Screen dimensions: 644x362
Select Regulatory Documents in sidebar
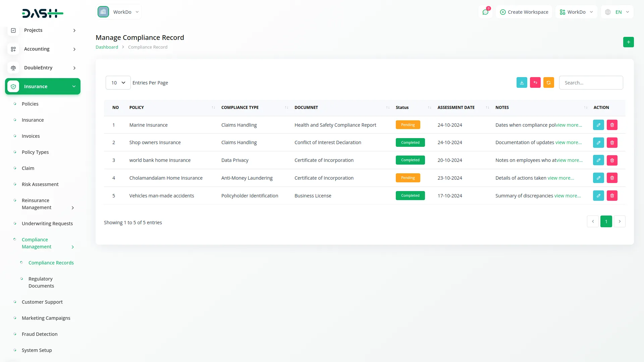point(41,282)
